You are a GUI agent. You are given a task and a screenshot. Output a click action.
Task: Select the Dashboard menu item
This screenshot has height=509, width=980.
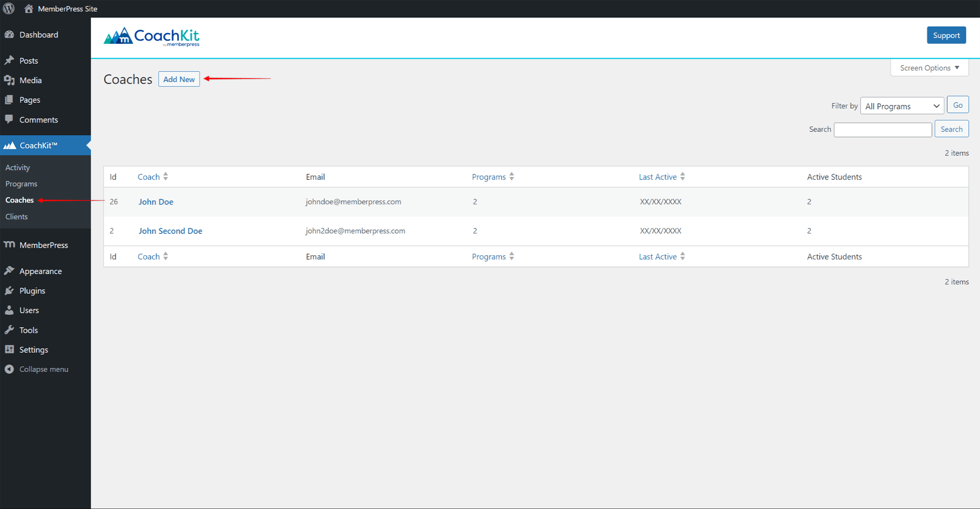pyautogui.click(x=37, y=34)
